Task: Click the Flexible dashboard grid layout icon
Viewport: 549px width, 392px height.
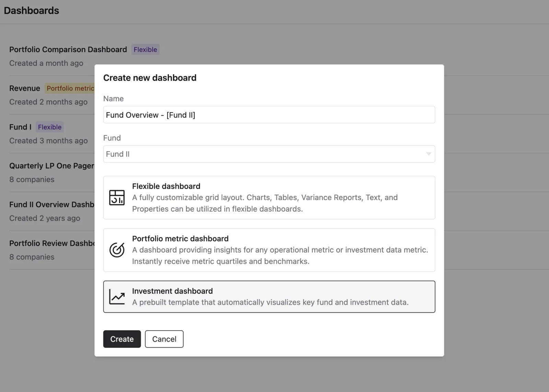Action: pos(117,198)
